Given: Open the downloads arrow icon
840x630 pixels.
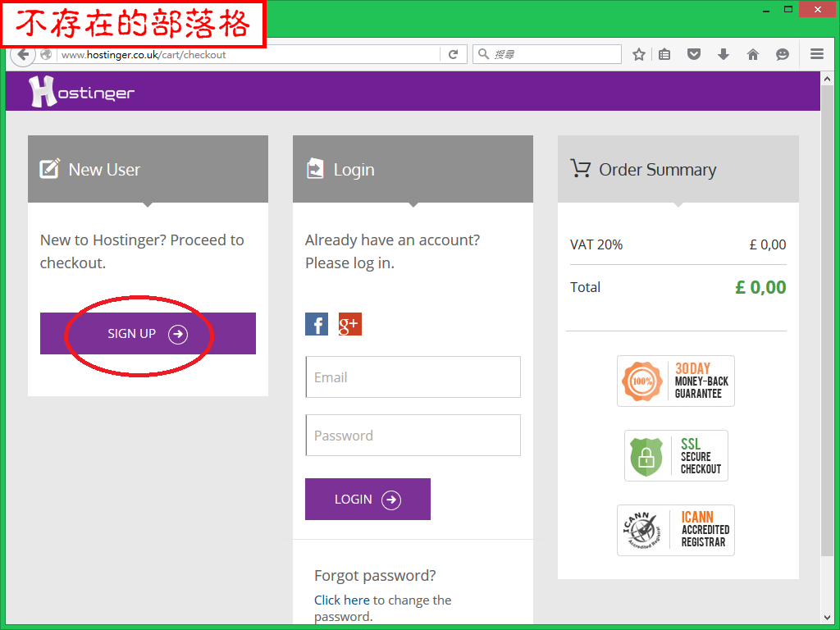Looking at the screenshot, I should coord(724,54).
